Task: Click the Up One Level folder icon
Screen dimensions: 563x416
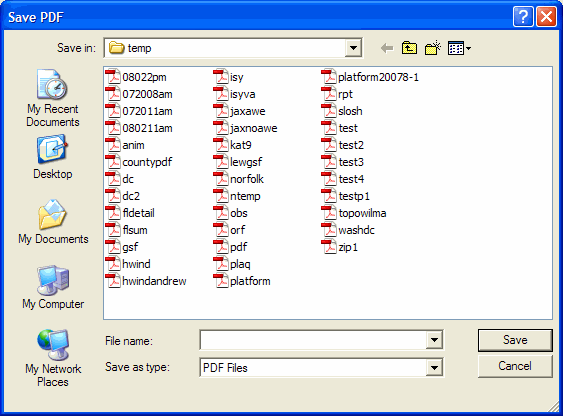Action: (409, 48)
